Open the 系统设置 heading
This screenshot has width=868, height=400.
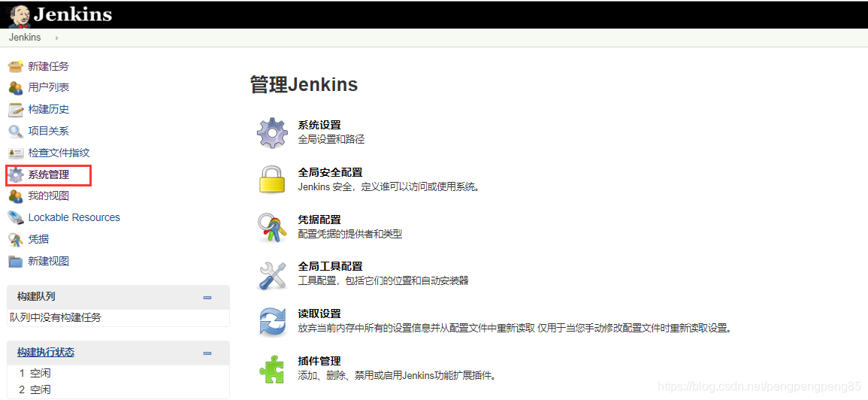(319, 126)
